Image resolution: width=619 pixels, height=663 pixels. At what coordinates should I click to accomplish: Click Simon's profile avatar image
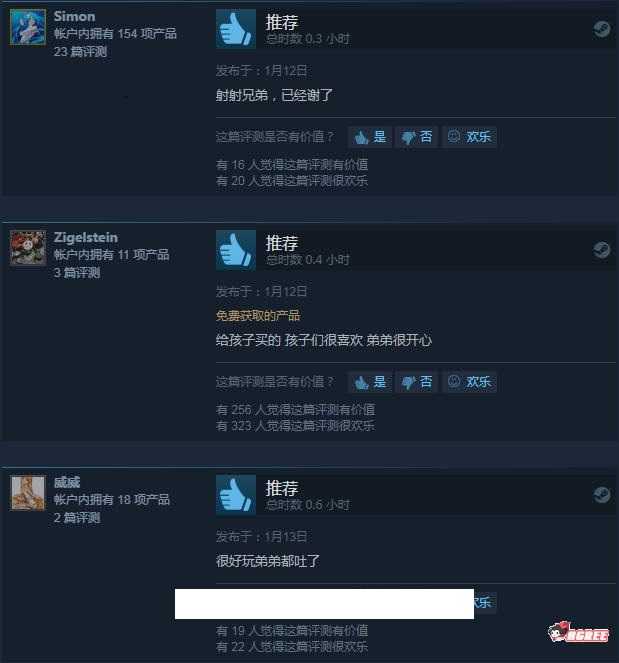(28, 27)
